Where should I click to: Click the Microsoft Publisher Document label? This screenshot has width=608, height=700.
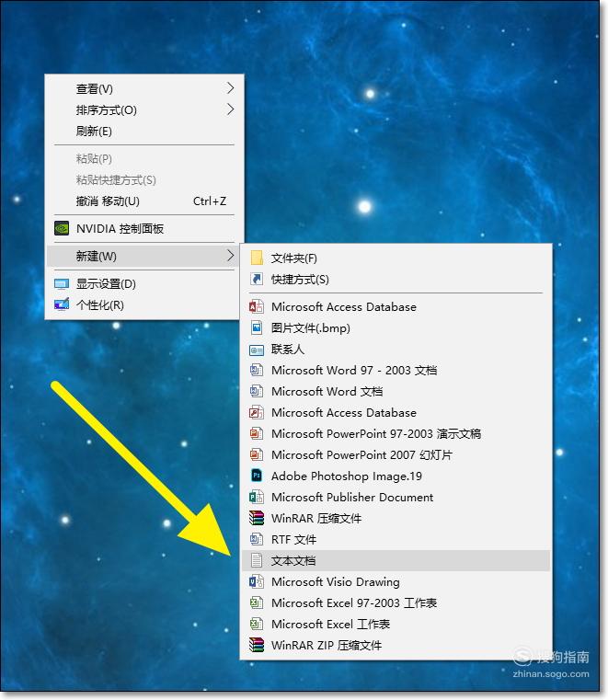click(352, 497)
